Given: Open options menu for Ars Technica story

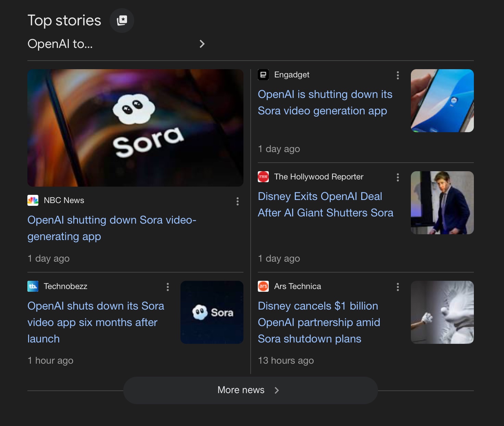Looking at the screenshot, I should [x=398, y=287].
